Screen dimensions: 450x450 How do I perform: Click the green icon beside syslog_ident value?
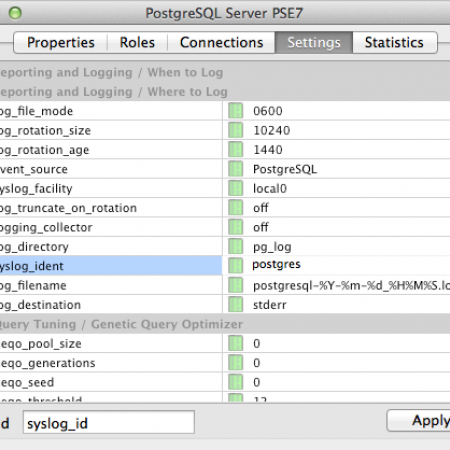point(236,266)
